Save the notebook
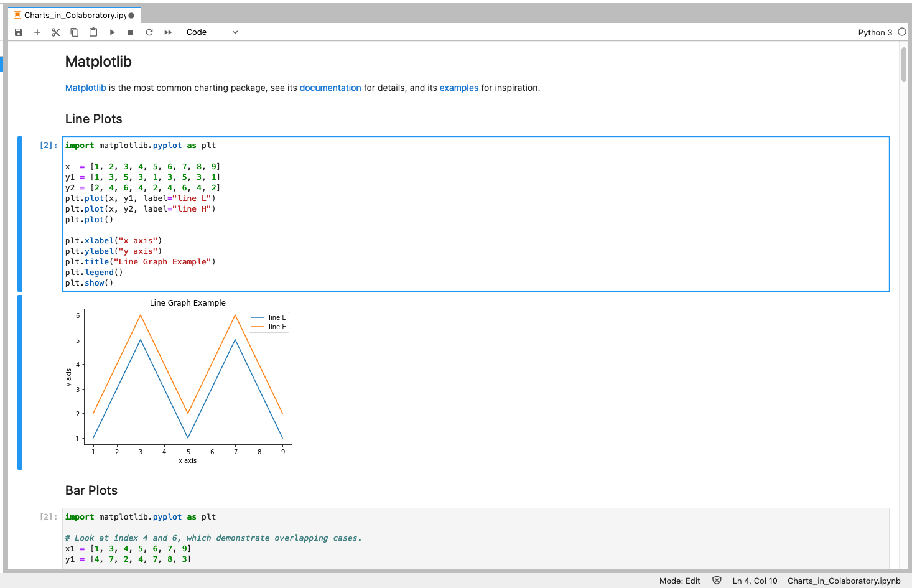 click(x=18, y=32)
